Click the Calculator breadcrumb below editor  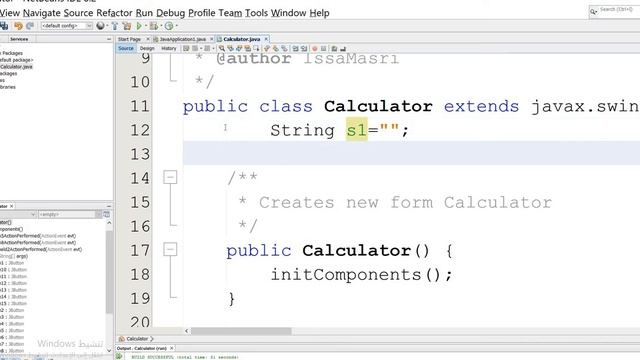point(137,339)
